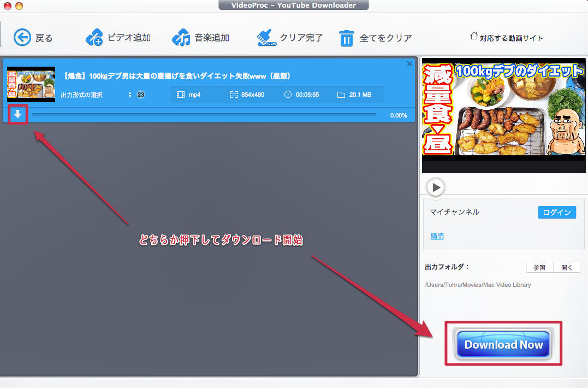
Task: Click the 全てをクリア trash icon
Action: 347,38
